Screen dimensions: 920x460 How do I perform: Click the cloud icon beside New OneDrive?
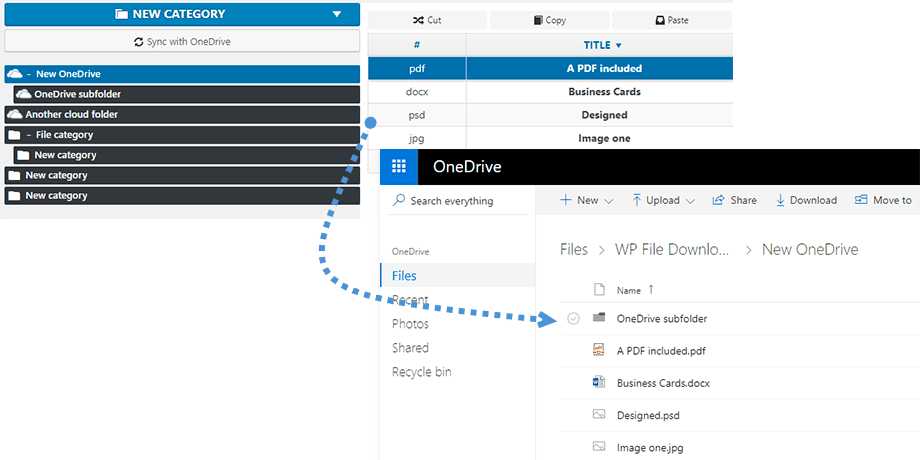pyautogui.click(x=15, y=74)
